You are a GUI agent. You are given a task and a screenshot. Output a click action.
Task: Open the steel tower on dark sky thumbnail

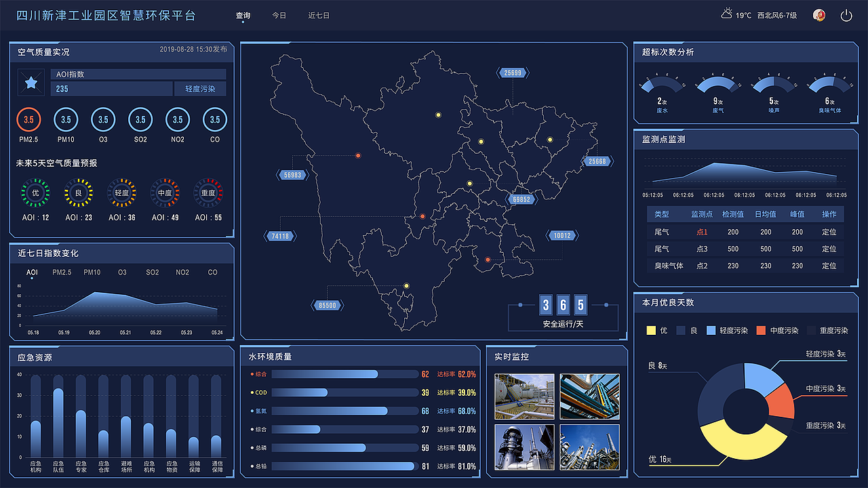(524, 447)
